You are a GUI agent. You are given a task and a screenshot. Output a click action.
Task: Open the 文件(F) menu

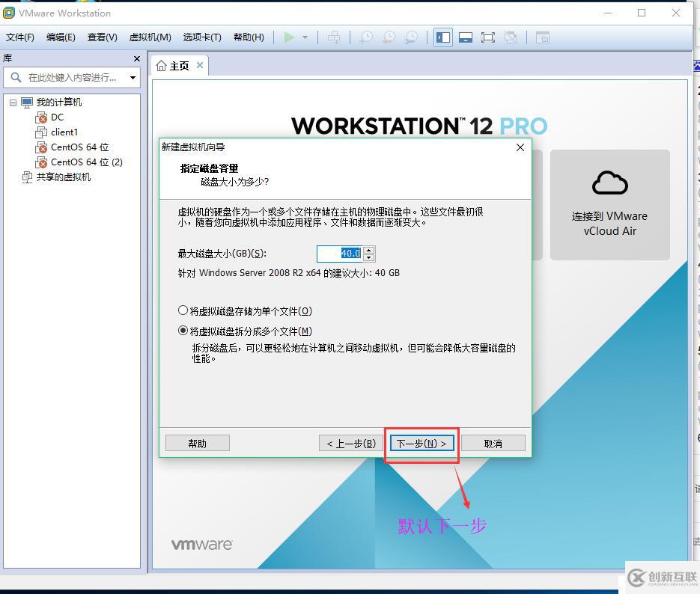click(19, 37)
